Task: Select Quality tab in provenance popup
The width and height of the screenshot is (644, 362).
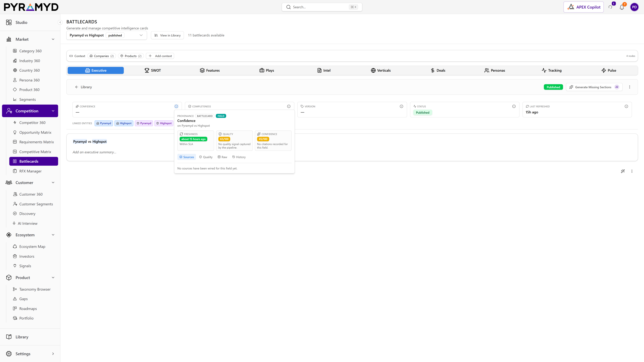Action: (206, 157)
